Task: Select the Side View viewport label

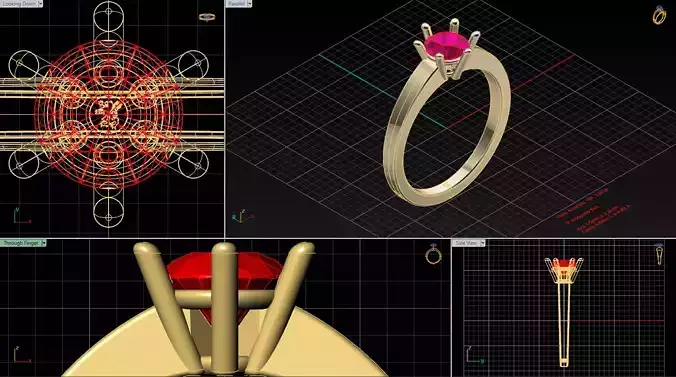Action: point(466,243)
